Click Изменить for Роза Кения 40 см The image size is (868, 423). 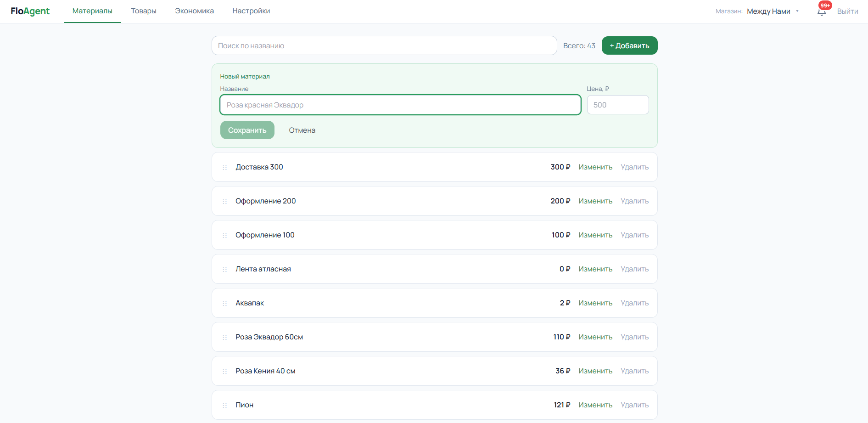[595, 371]
